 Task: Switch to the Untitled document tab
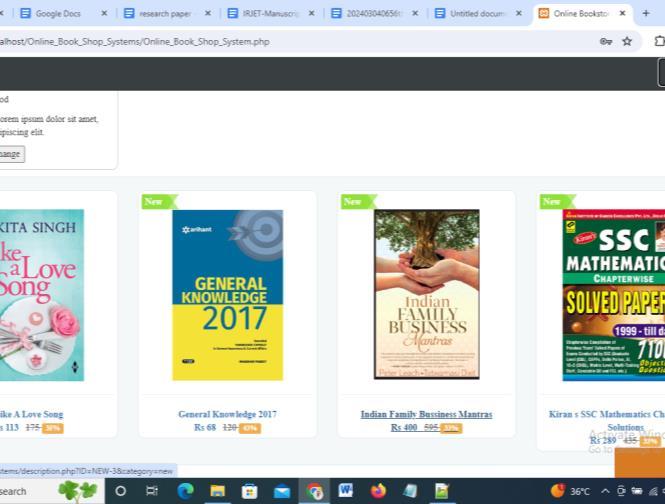pyautogui.click(x=477, y=14)
